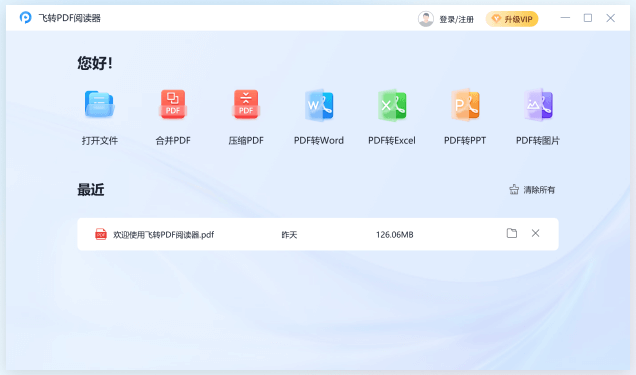This screenshot has width=636, height=375.
Task: Click the 昨天 date text
Action: coord(289,235)
